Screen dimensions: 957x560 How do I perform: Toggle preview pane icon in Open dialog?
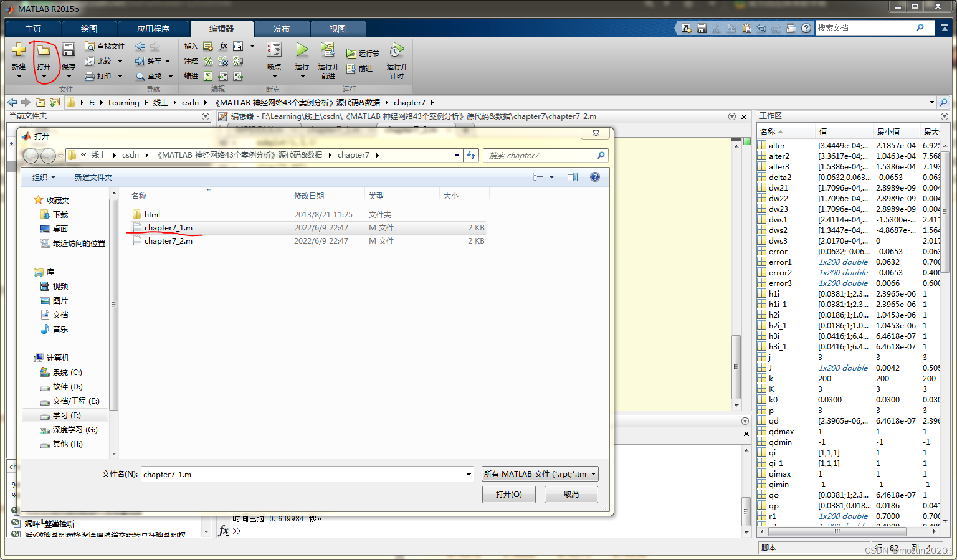coord(573,177)
